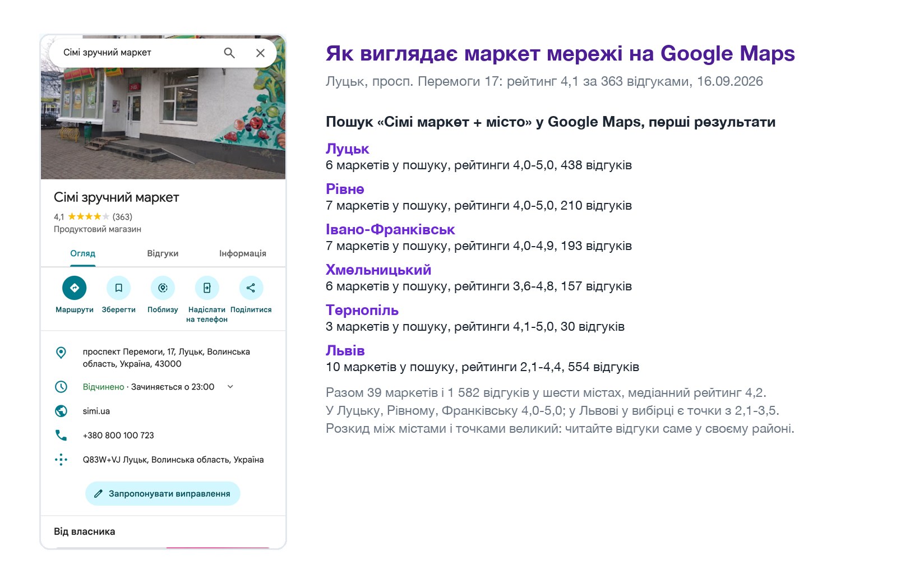Click the line '3 маркетів у пошуку' text
The width and height of the screenshot is (924, 583).
(475, 326)
